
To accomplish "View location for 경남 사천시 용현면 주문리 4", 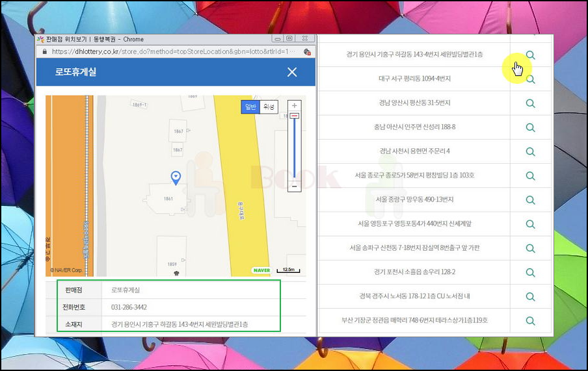I will click(530, 151).
